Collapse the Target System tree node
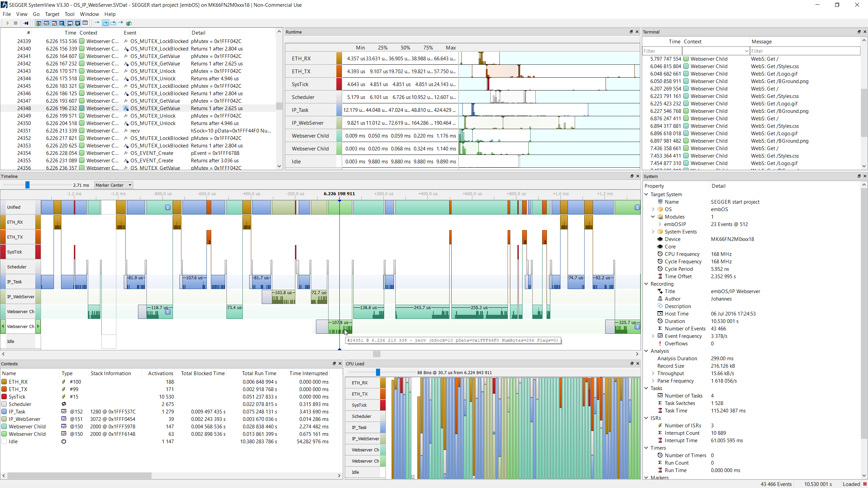 click(646, 195)
